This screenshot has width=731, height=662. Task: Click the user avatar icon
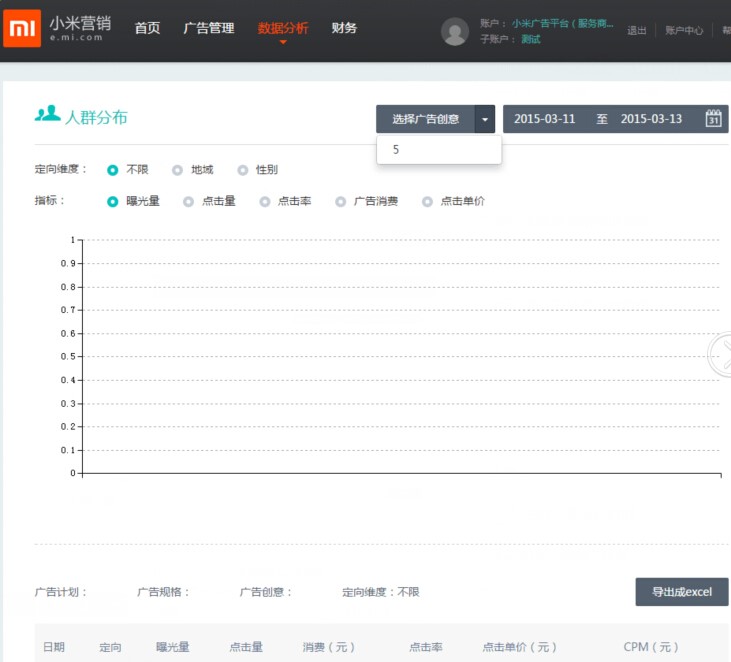[x=455, y=31]
